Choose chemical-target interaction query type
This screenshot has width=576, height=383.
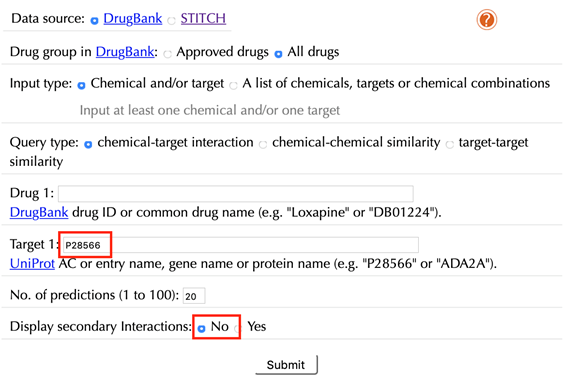click(x=88, y=145)
